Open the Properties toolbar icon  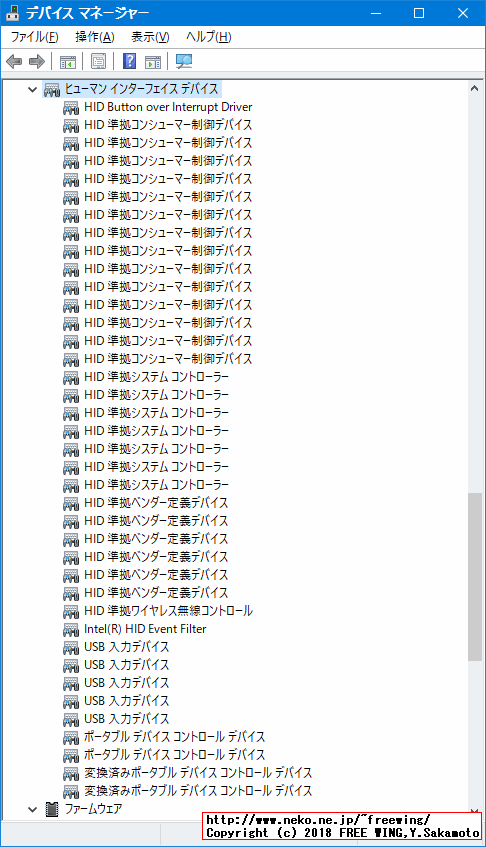(x=98, y=62)
